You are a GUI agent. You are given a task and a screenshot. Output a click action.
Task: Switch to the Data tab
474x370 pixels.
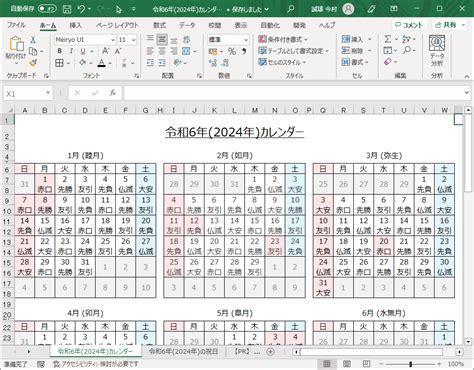point(187,25)
